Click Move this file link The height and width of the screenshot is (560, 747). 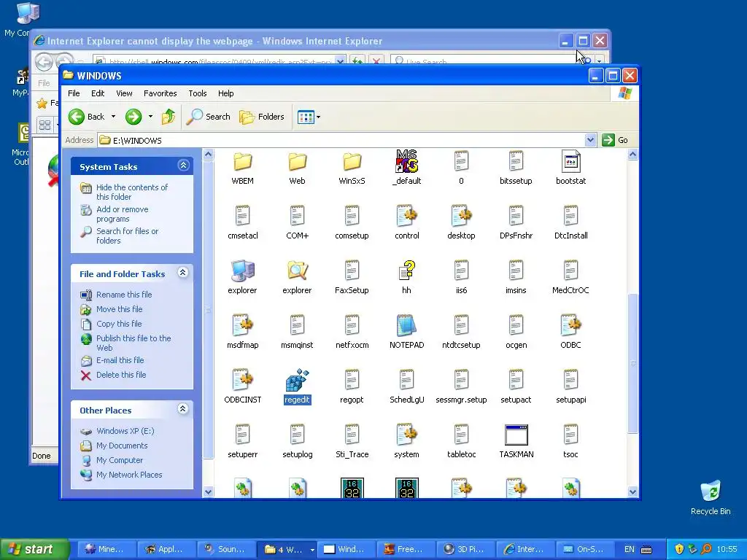pyautogui.click(x=119, y=309)
